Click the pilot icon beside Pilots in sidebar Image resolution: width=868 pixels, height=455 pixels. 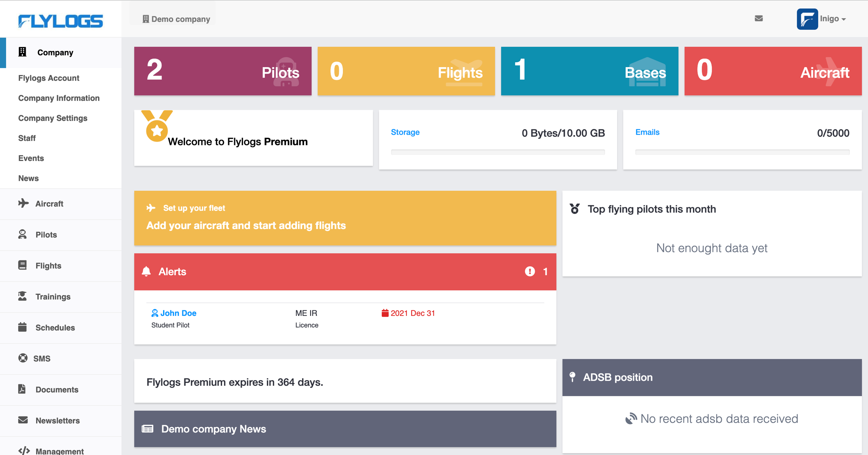point(23,234)
